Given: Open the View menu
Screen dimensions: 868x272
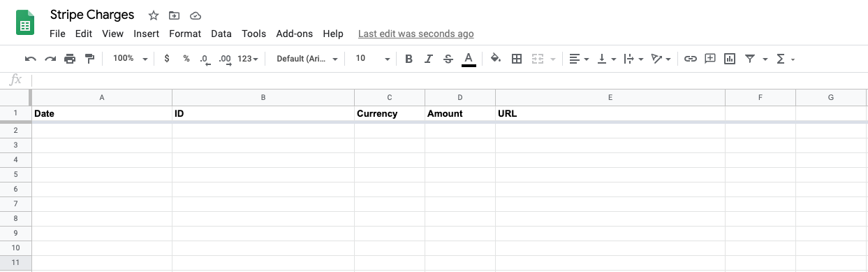Looking at the screenshot, I should click(x=112, y=34).
